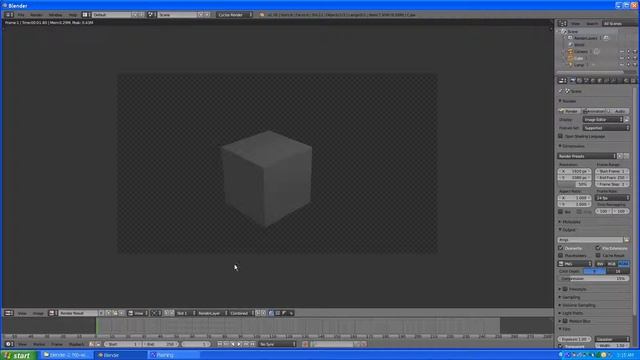Open the Render menu in header
Viewport: 640px width, 360px height.
coord(36,15)
